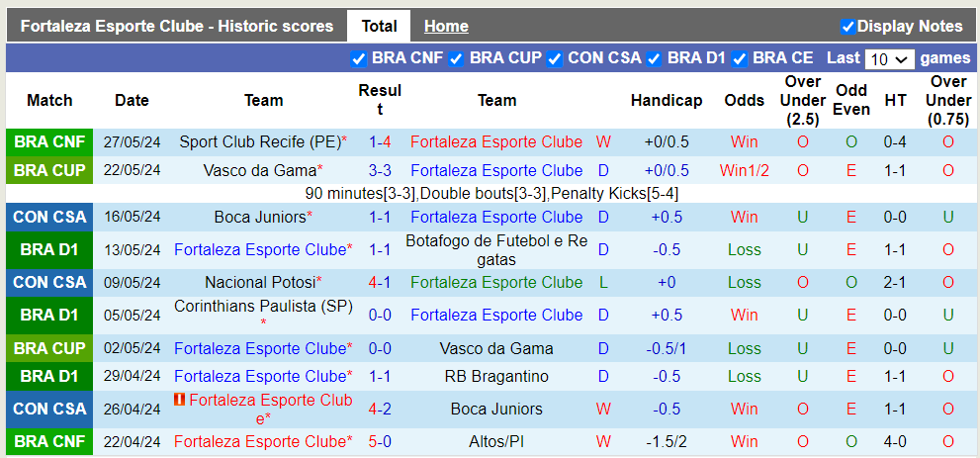This screenshot has width=980, height=458.
Task: Open the Nacional Potosi team link
Action: pyautogui.click(x=260, y=282)
